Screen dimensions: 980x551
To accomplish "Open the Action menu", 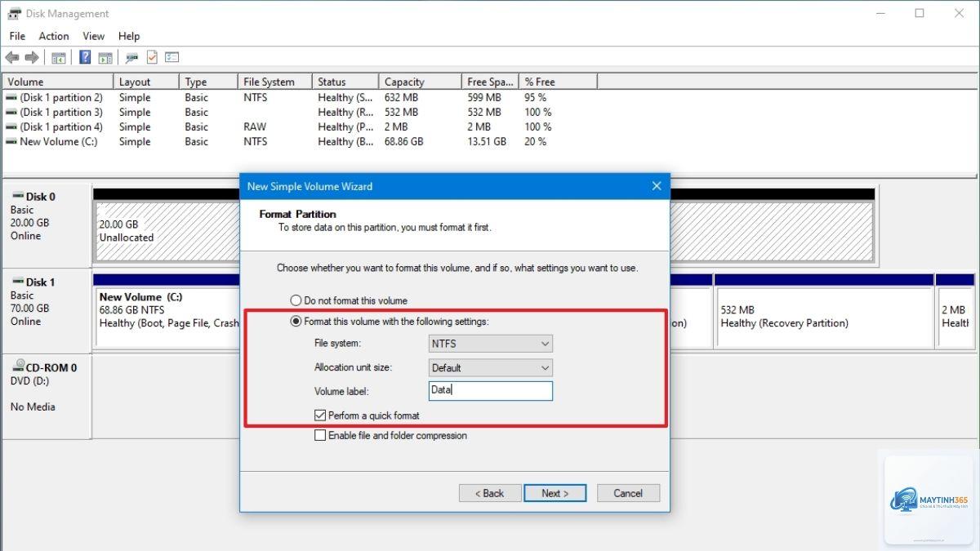I will (54, 36).
